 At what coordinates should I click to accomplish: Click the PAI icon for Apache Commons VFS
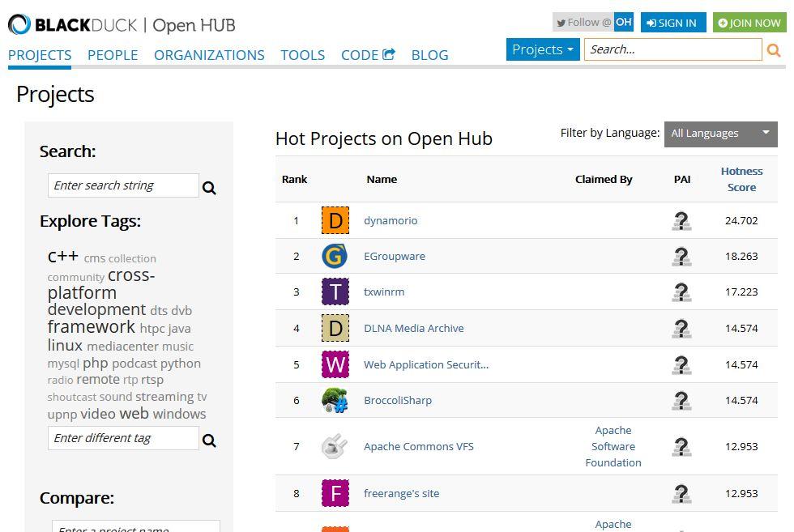point(681,447)
